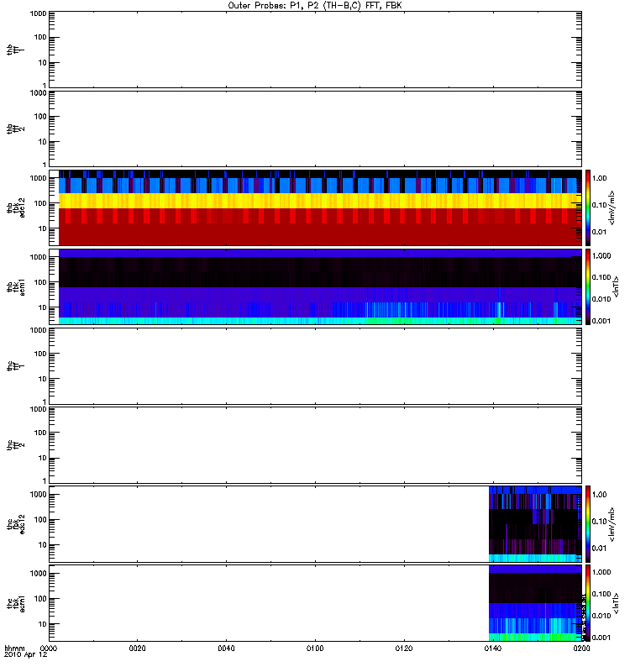
Task: Click the 1.00 value on thb edc12 color bar
Action: coord(599,178)
